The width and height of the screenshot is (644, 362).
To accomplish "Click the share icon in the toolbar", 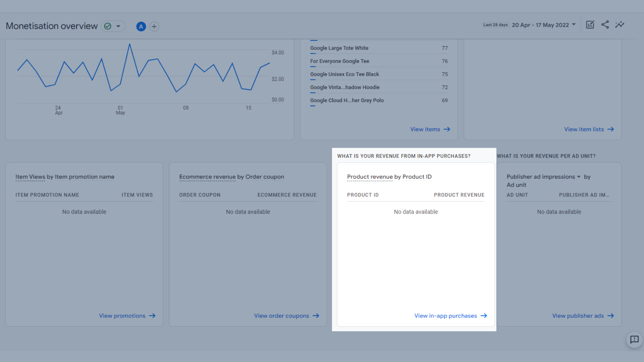I will pyautogui.click(x=605, y=25).
